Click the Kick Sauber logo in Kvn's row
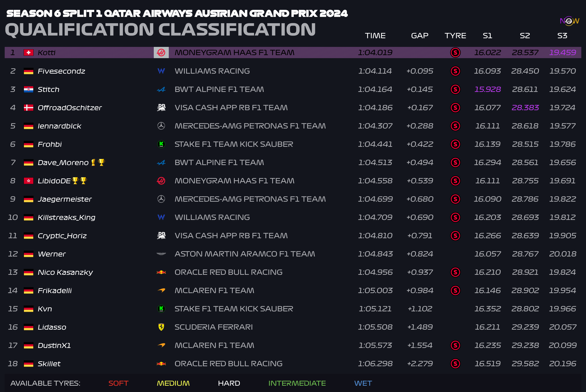Image resolution: width=586 pixels, height=392 pixels. [x=161, y=309]
